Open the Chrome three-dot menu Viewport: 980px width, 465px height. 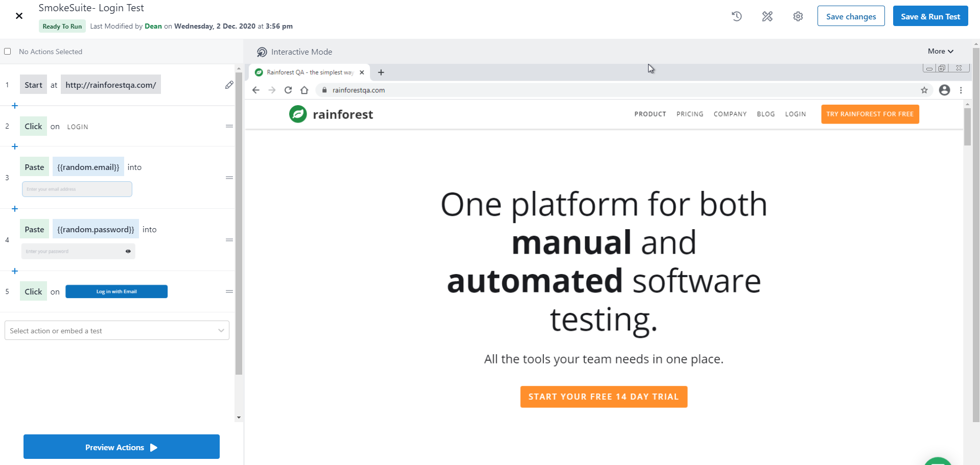(961, 90)
